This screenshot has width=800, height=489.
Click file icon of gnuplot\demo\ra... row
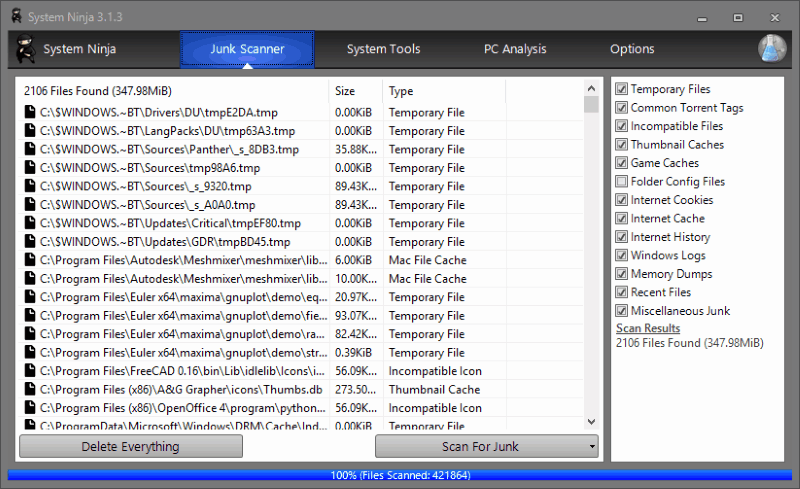tap(30, 333)
